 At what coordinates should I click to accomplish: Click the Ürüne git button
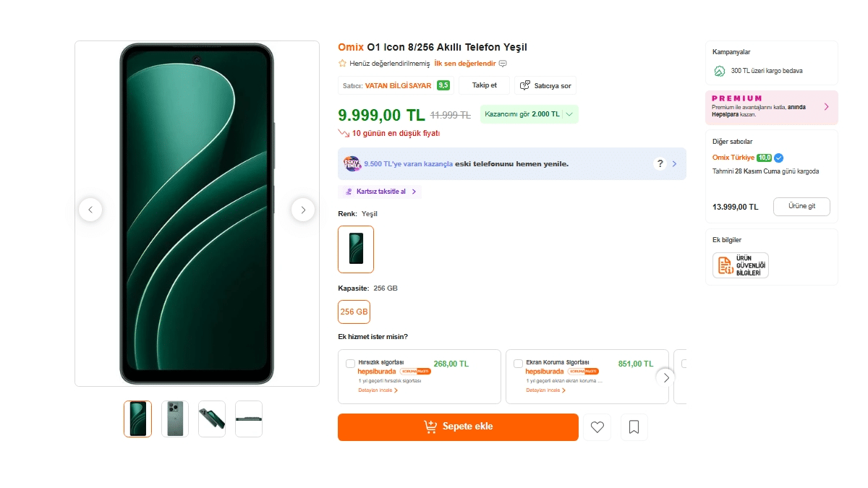pyautogui.click(x=801, y=206)
